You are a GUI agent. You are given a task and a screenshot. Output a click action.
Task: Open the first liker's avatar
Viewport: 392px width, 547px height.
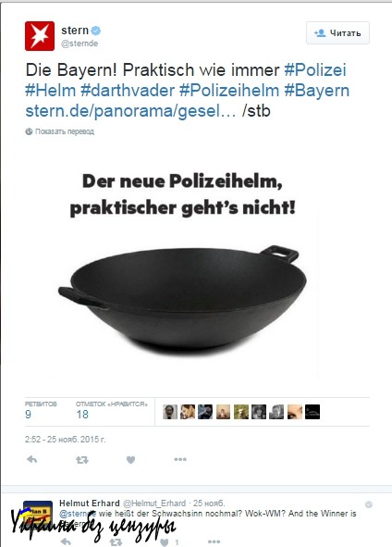point(170,412)
